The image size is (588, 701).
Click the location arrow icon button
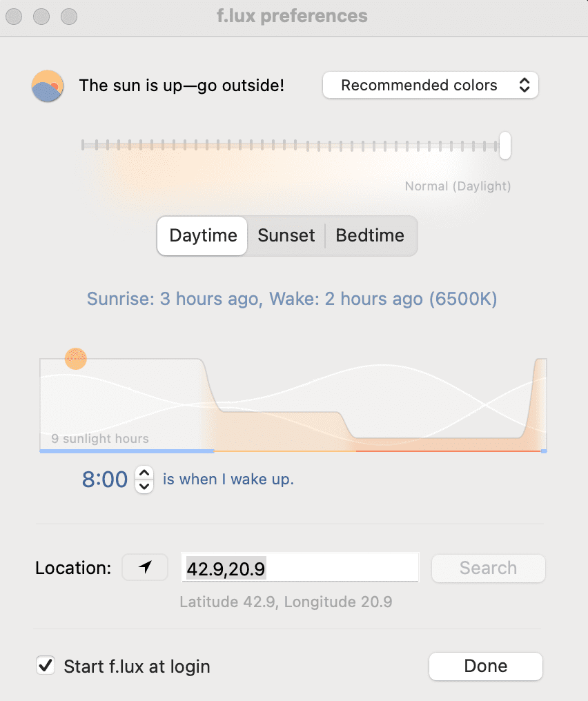click(x=145, y=568)
